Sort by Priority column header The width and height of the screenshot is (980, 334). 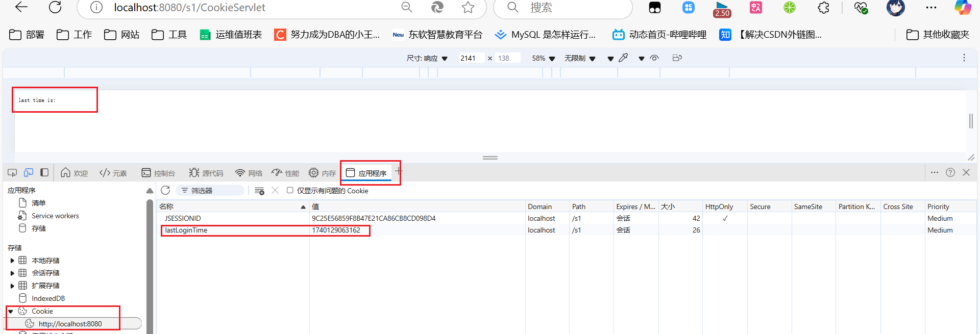pos(950,207)
